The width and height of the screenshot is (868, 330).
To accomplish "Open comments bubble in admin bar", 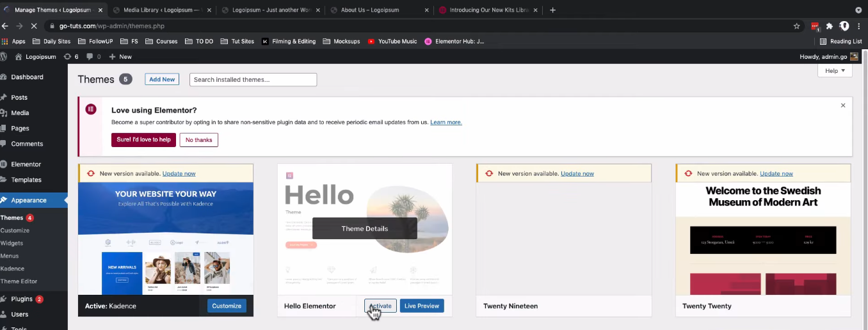I will click(x=93, y=56).
